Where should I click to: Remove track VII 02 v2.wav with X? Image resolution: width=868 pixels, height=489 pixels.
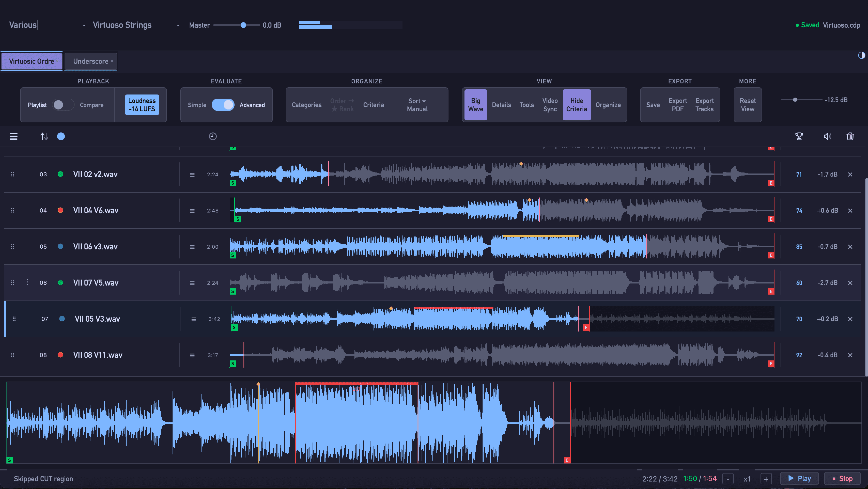[850, 175]
